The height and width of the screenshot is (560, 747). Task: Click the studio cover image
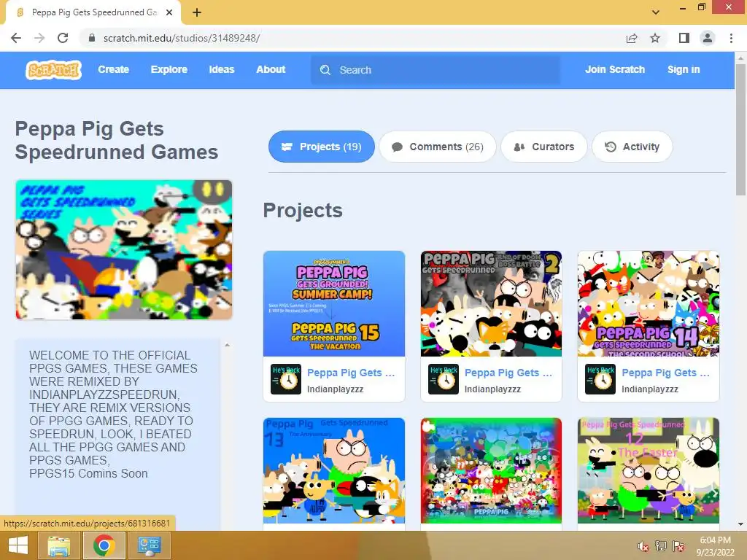pyautogui.click(x=124, y=249)
